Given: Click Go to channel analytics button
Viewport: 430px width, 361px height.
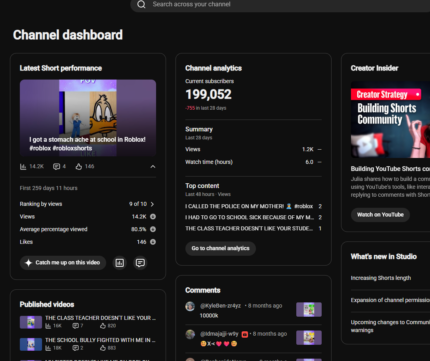Looking at the screenshot, I should pyautogui.click(x=220, y=248).
